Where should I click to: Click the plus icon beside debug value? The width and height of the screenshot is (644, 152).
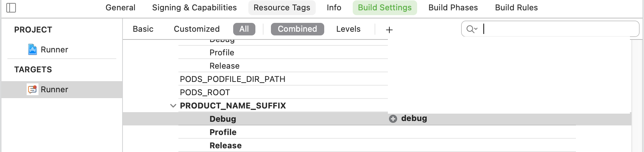(x=393, y=119)
